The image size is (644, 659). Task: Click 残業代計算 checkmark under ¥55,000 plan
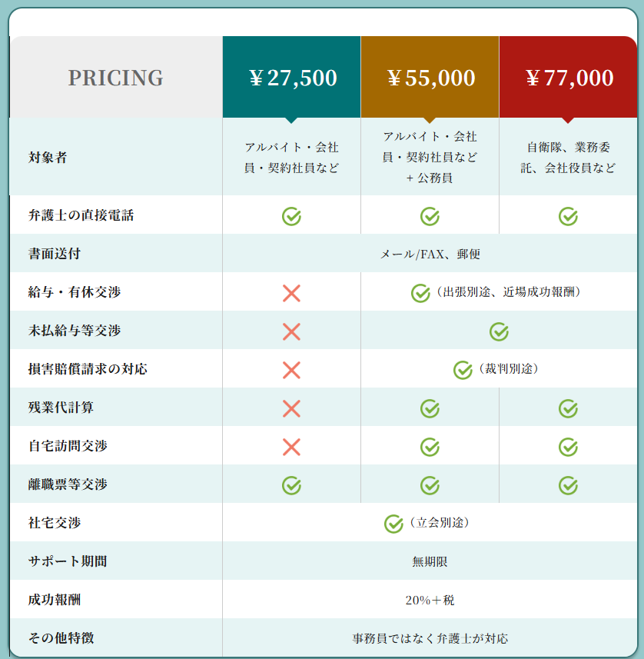[430, 408]
